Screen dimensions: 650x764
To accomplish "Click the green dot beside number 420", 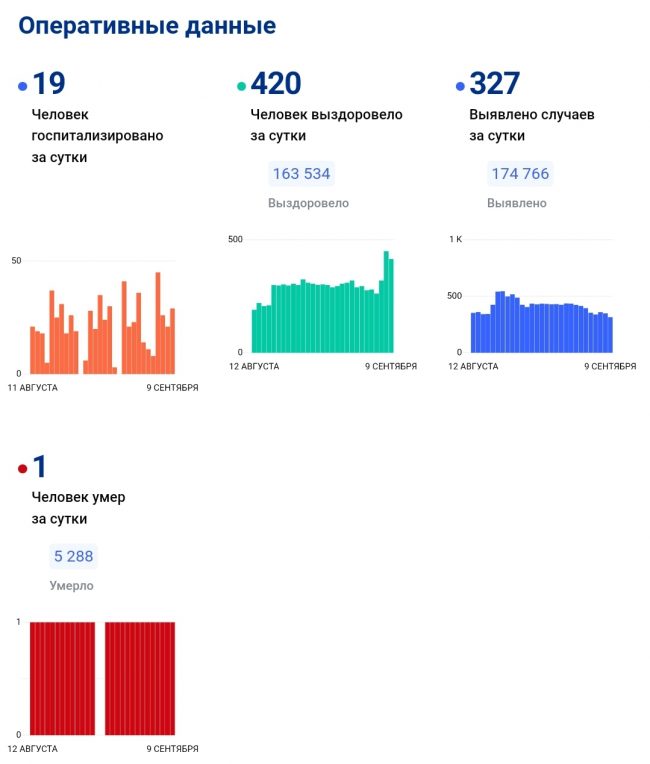I will click(241, 87).
